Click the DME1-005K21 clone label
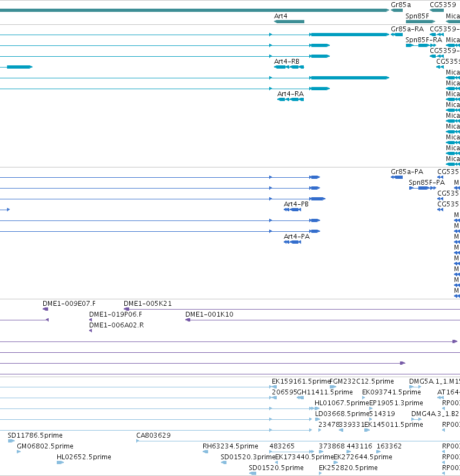 [148, 304]
